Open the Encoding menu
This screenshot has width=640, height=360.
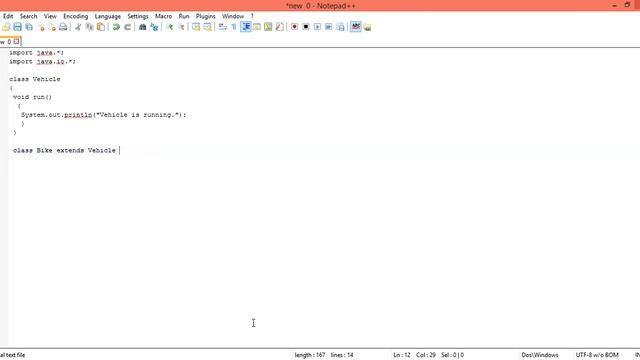click(76, 16)
